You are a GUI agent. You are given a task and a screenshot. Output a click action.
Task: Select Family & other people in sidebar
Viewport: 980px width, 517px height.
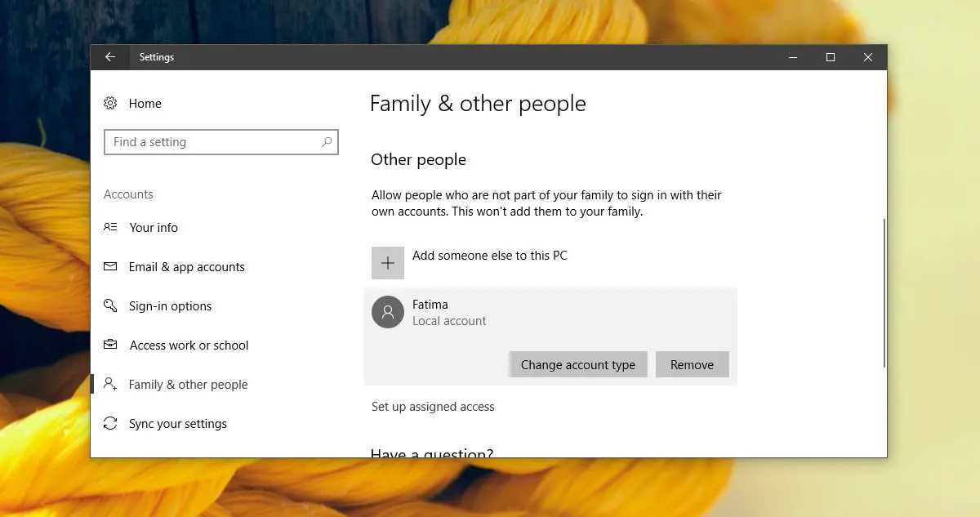point(188,385)
